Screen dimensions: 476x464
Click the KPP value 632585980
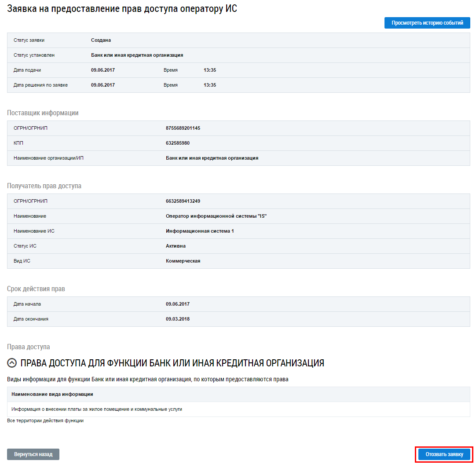(x=178, y=143)
